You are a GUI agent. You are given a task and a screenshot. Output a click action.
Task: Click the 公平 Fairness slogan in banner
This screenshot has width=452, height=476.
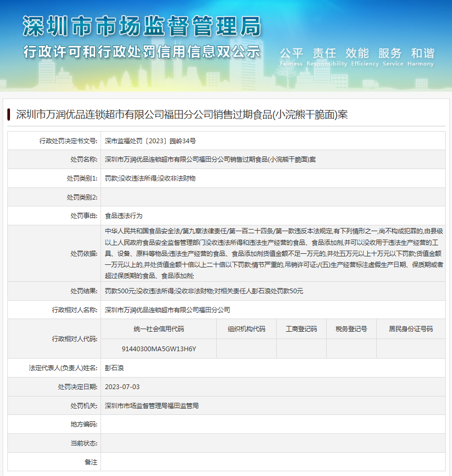pos(291,57)
